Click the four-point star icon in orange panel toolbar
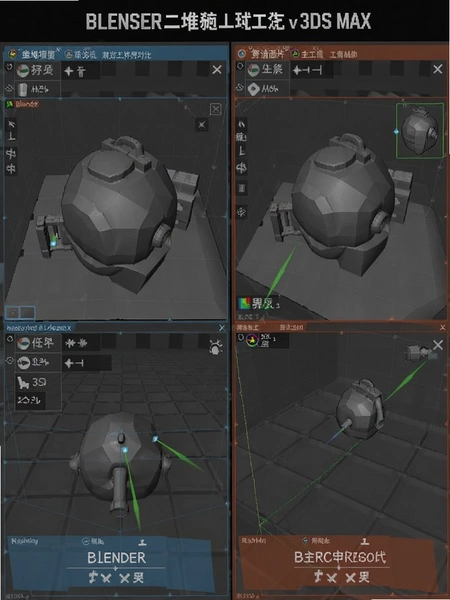 coord(297,70)
